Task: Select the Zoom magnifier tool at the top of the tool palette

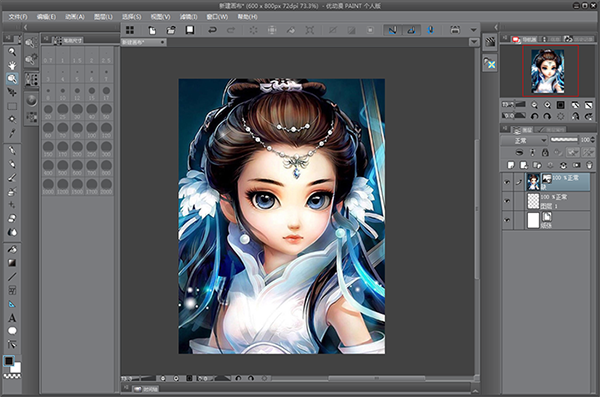Action: 12,52
